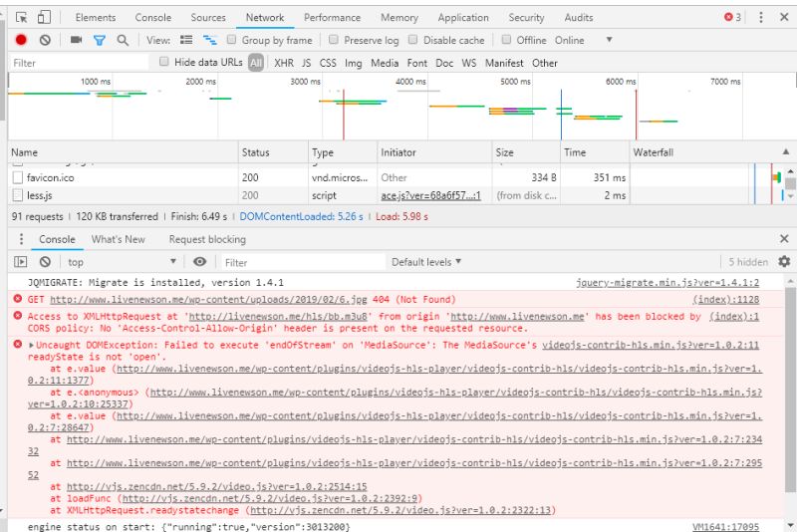The image size is (797, 532).
Task: Click the red error count indicator
Action: pos(732,17)
